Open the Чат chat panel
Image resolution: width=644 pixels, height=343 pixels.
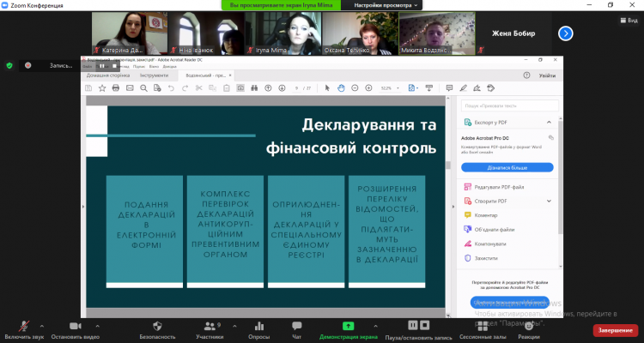[297, 327]
